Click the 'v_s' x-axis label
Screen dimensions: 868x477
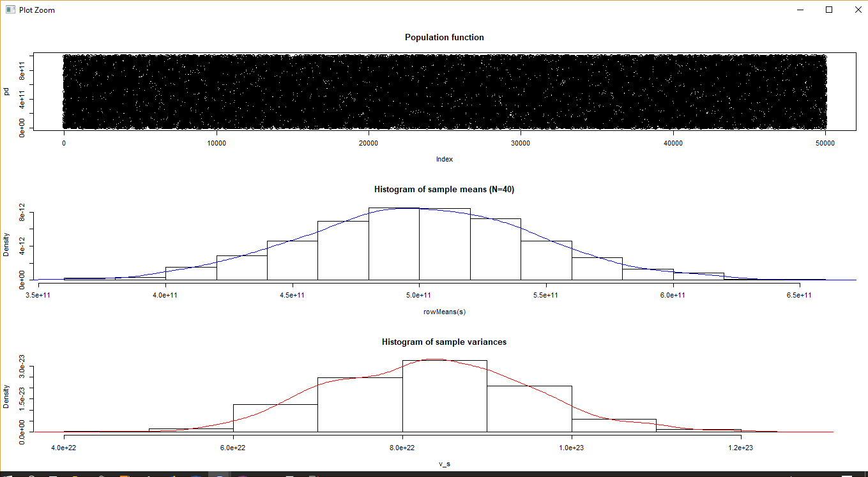(x=445, y=464)
